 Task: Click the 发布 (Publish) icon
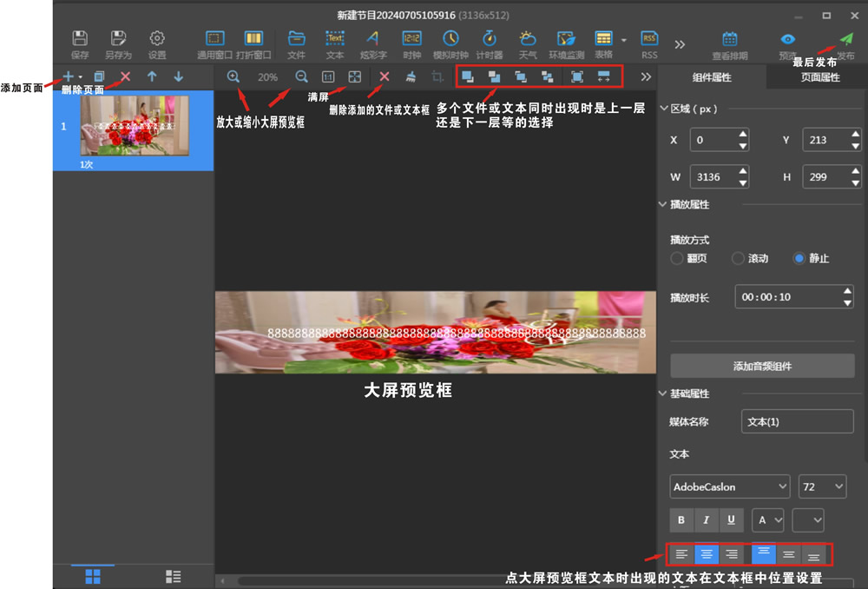tap(845, 42)
